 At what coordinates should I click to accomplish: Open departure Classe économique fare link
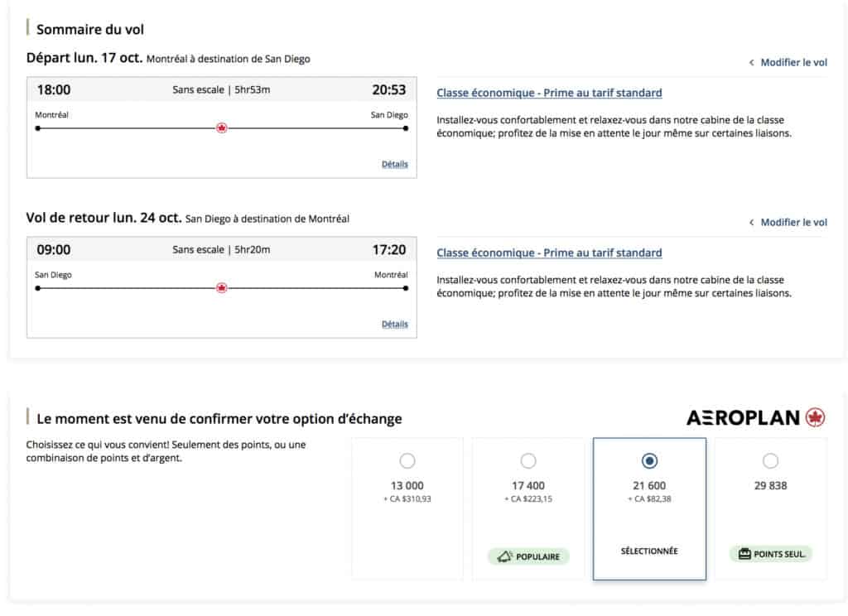coord(549,93)
